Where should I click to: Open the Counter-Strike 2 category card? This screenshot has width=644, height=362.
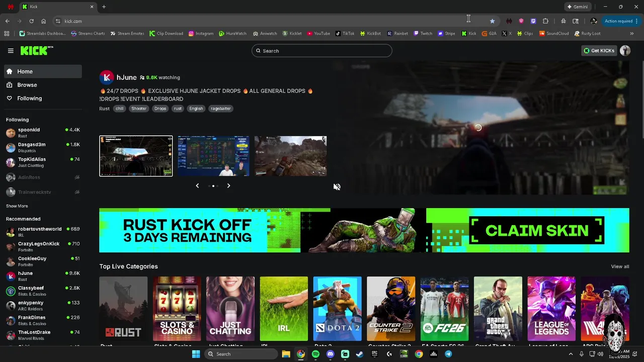[391, 309]
